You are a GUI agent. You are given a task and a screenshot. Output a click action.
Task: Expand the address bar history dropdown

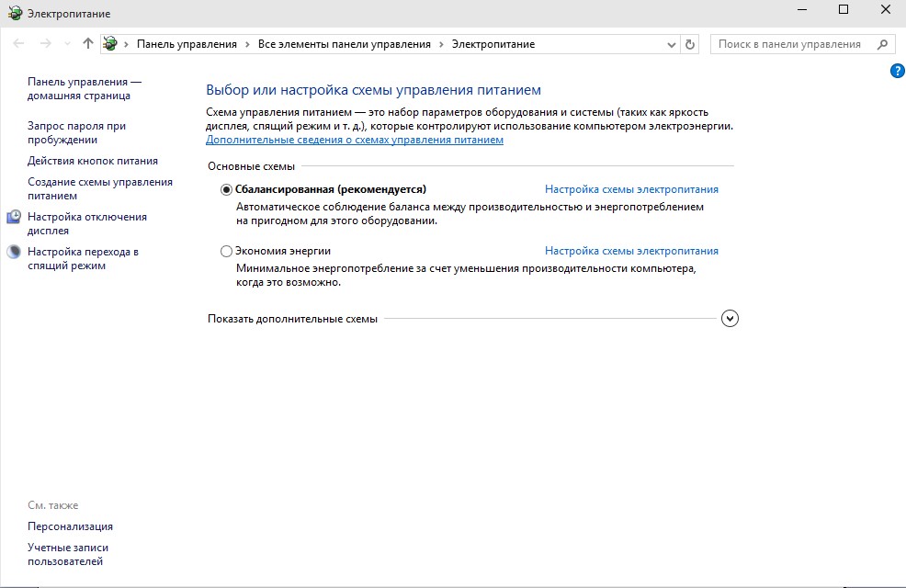671,44
